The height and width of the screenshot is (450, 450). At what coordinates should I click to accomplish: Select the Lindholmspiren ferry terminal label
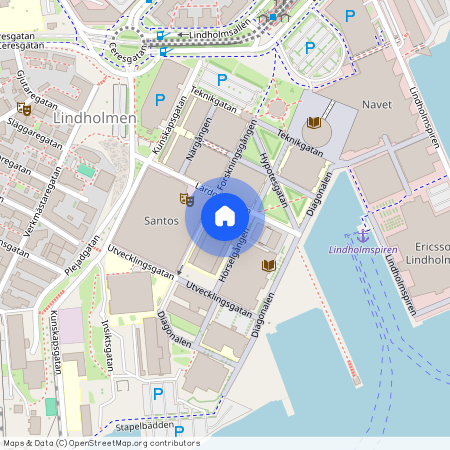tap(363, 250)
